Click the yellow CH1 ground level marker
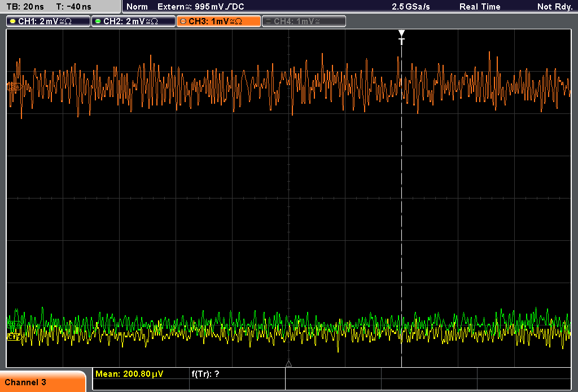 14,336
